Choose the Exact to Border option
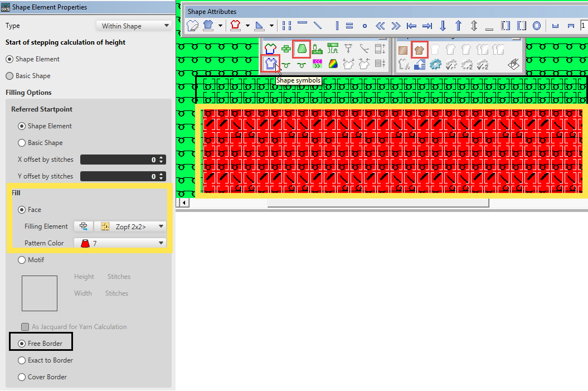Screen dimensions: 588x391 click(x=22, y=360)
